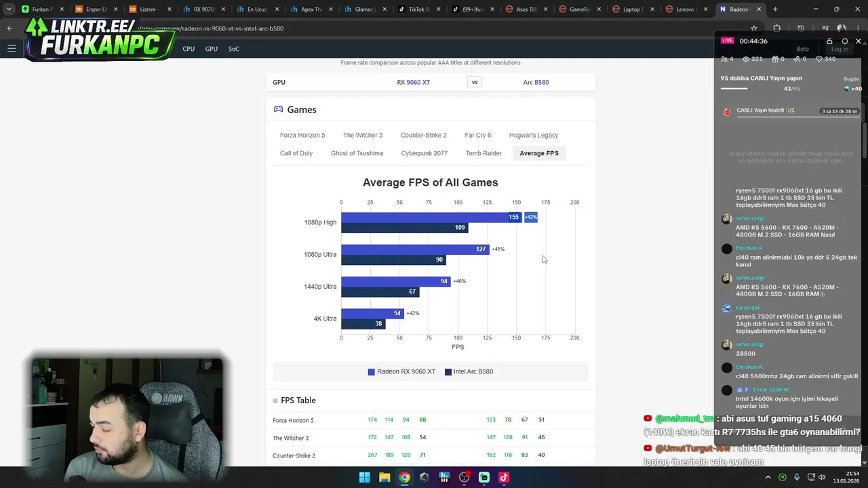Open the GPU menu in site header

pyautogui.click(x=212, y=49)
